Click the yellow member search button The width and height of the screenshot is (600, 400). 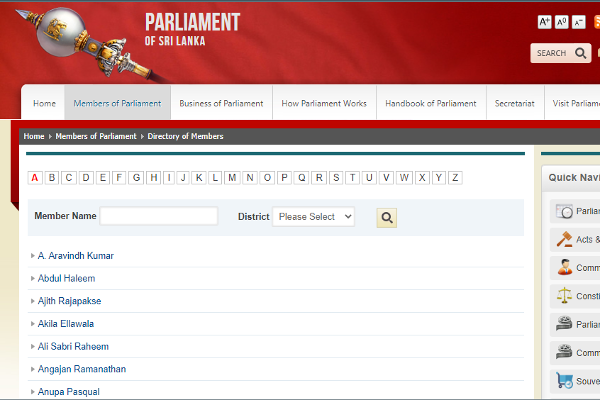pos(386,218)
